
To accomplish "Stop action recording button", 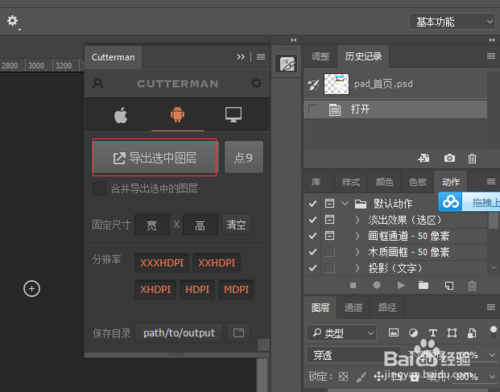I will click(x=353, y=285).
